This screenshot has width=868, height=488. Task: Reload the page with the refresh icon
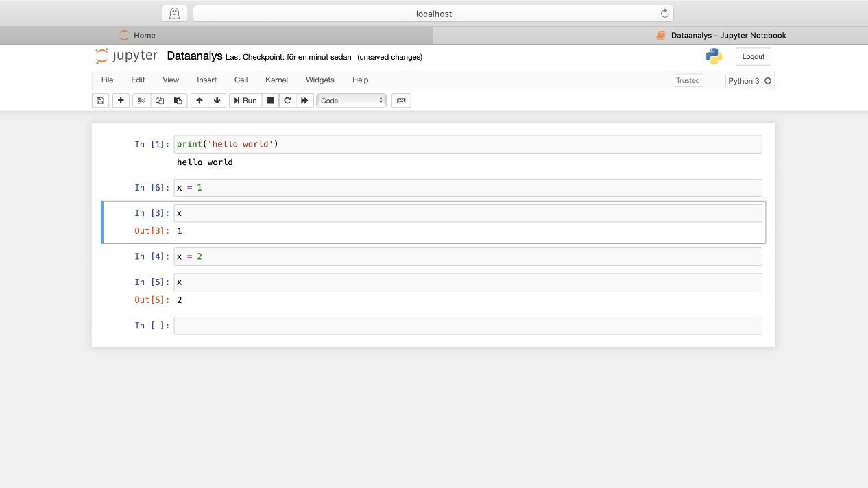[x=664, y=14]
